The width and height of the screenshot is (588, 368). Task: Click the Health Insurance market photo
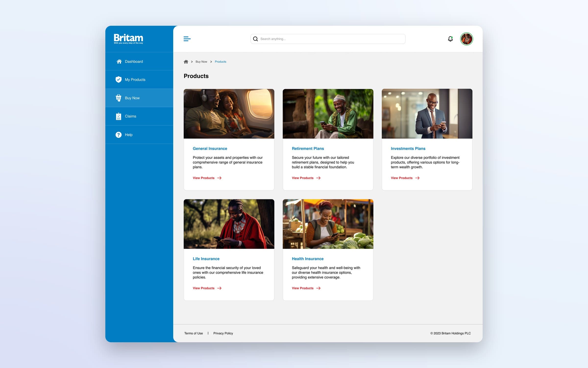pyautogui.click(x=328, y=224)
